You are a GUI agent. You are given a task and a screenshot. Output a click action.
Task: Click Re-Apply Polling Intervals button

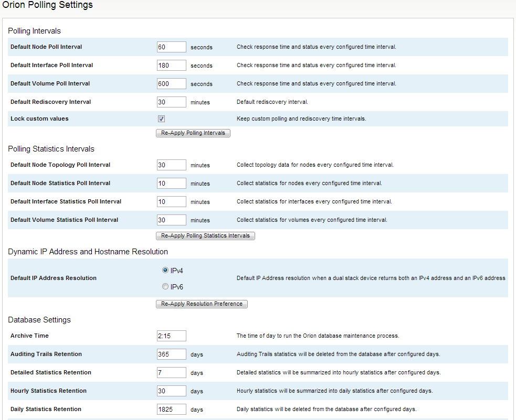193,133
